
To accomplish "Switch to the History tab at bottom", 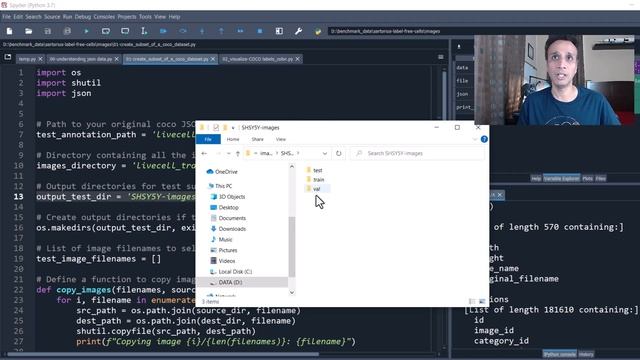I will point(586,354).
